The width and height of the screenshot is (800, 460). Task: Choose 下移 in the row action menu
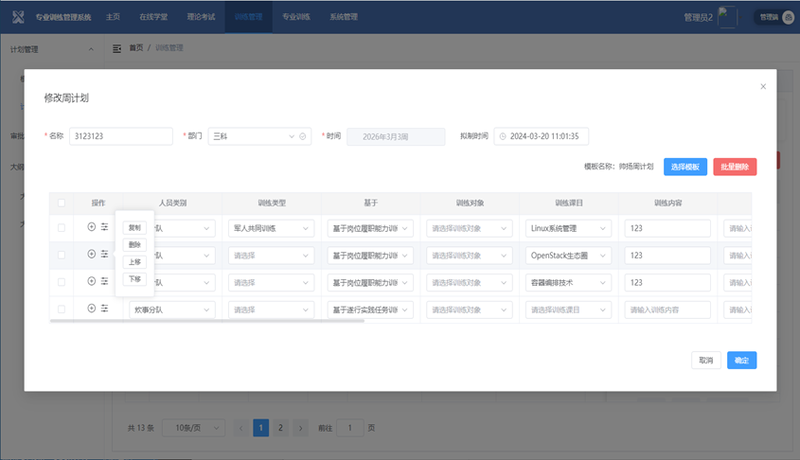(136, 279)
